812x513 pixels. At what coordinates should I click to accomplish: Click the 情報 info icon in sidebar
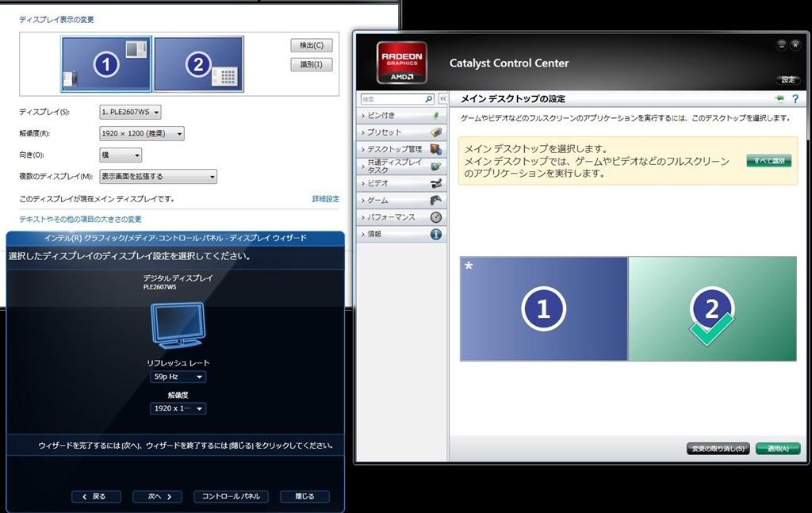point(435,234)
